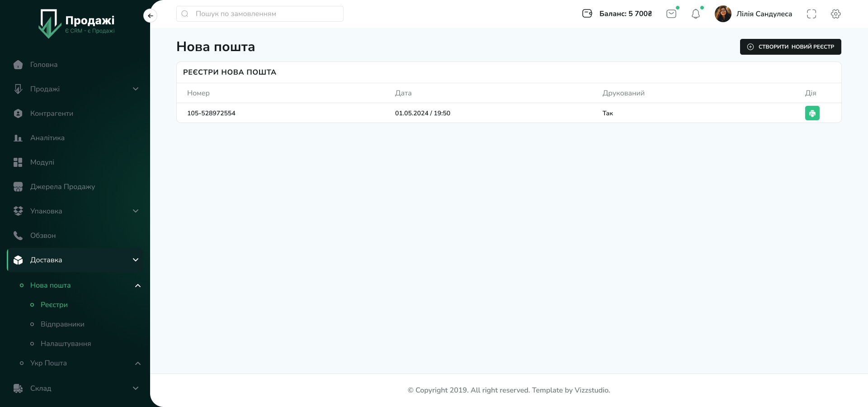
Task: Click the Нова пошта page heading
Action: pos(216,47)
